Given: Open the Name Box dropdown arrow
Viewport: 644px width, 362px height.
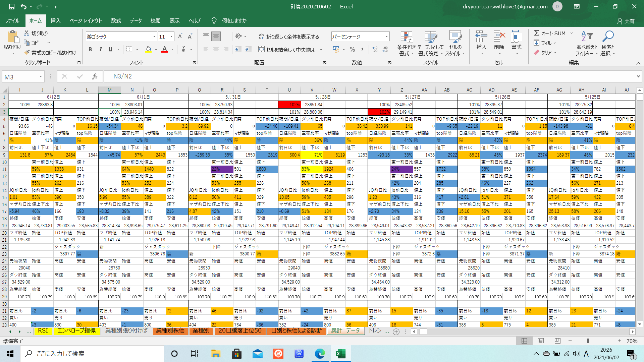Looking at the screenshot, I should click(x=41, y=77).
